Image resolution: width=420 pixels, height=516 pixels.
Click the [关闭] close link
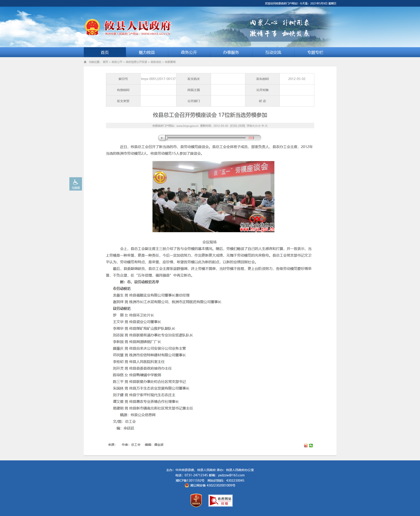click(241, 126)
